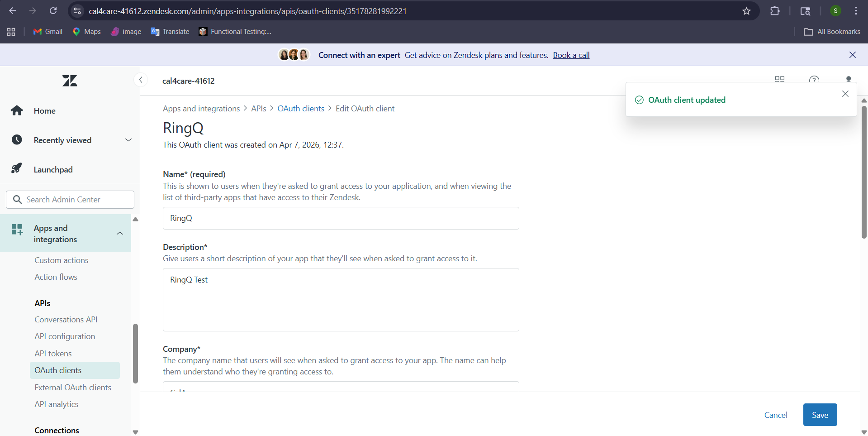Click the main page scrollbar thumb
Image resolution: width=868 pixels, height=436 pixels.
click(864, 172)
